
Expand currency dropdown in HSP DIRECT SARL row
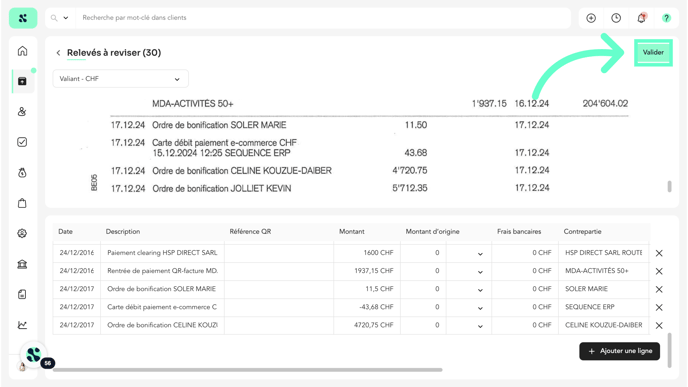[480, 254]
